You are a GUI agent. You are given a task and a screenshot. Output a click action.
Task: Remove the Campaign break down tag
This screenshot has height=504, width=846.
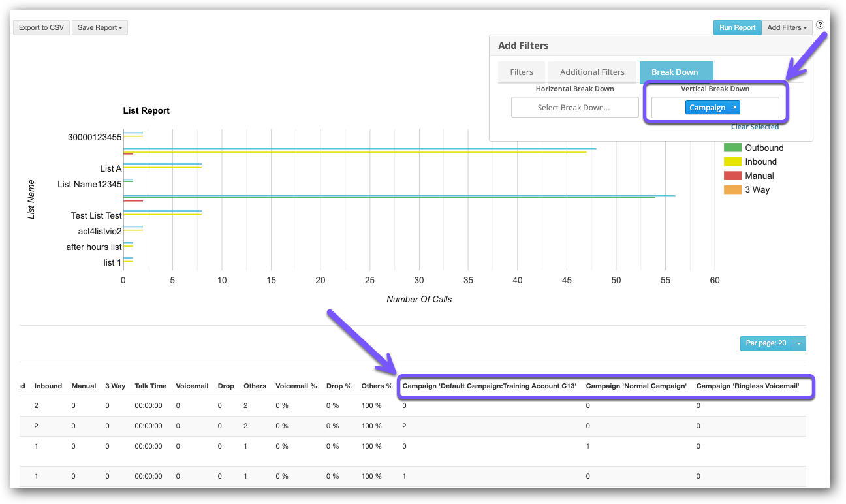[734, 108]
